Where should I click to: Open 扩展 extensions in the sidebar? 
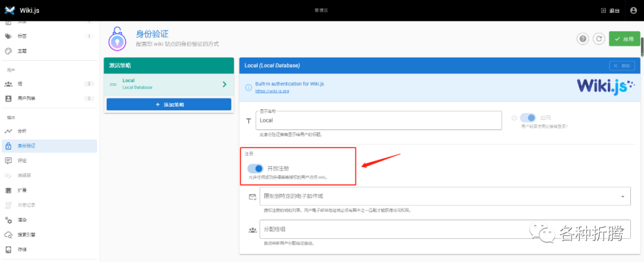(48, 190)
